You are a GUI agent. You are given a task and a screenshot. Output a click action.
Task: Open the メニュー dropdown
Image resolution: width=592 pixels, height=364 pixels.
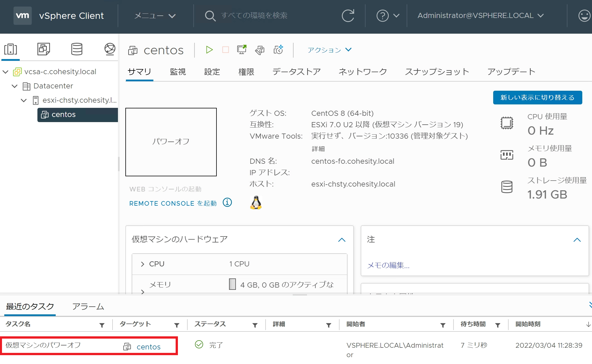pos(155,16)
